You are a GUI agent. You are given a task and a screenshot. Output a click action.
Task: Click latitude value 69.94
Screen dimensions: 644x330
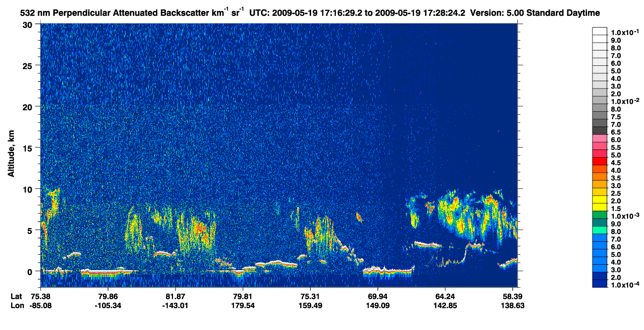(377, 297)
